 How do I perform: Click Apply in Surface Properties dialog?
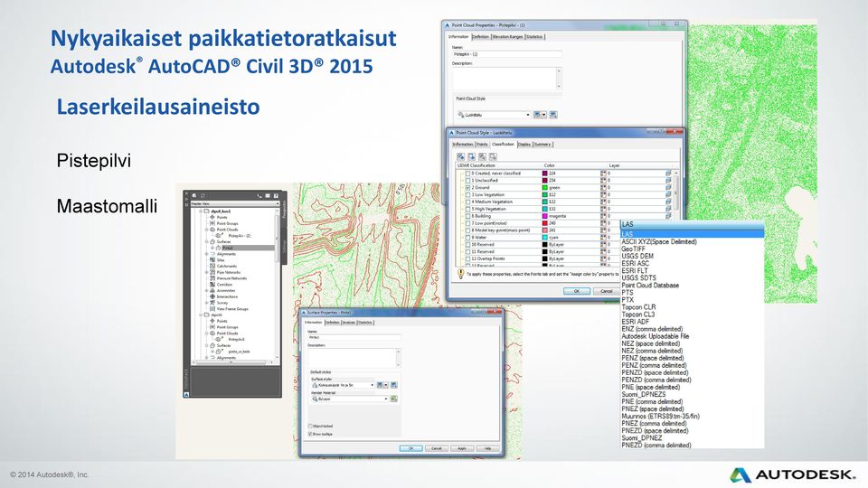pos(462,448)
